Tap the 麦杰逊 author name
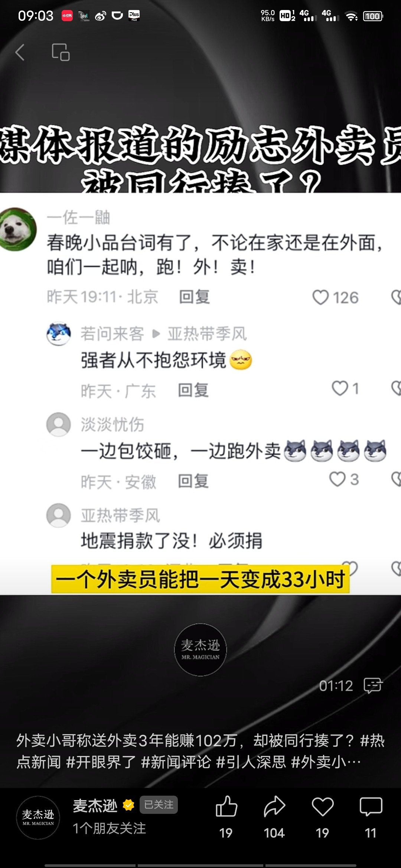The height and width of the screenshot is (868, 401). 95,806
